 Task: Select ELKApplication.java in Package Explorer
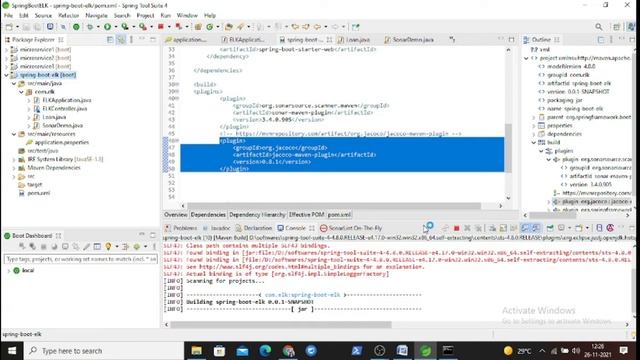pyautogui.click(x=67, y=100)
